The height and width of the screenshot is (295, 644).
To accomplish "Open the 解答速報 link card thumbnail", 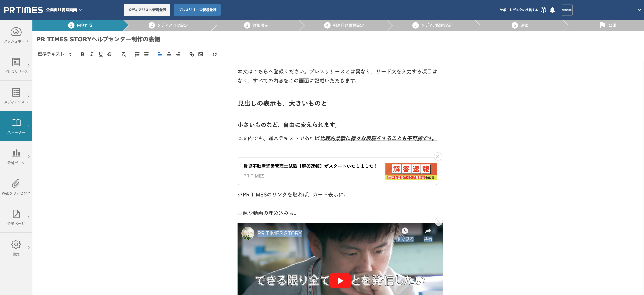I will pos(411,171).
